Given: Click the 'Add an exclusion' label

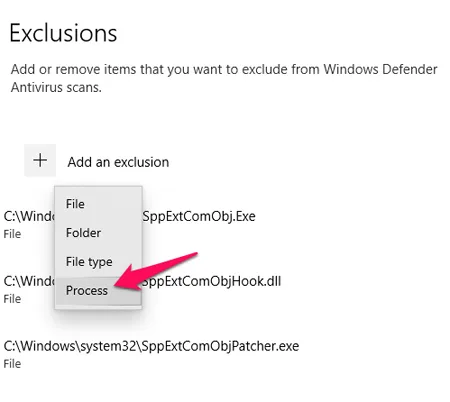Looking at the screenshot, I should tap(118, 162).
